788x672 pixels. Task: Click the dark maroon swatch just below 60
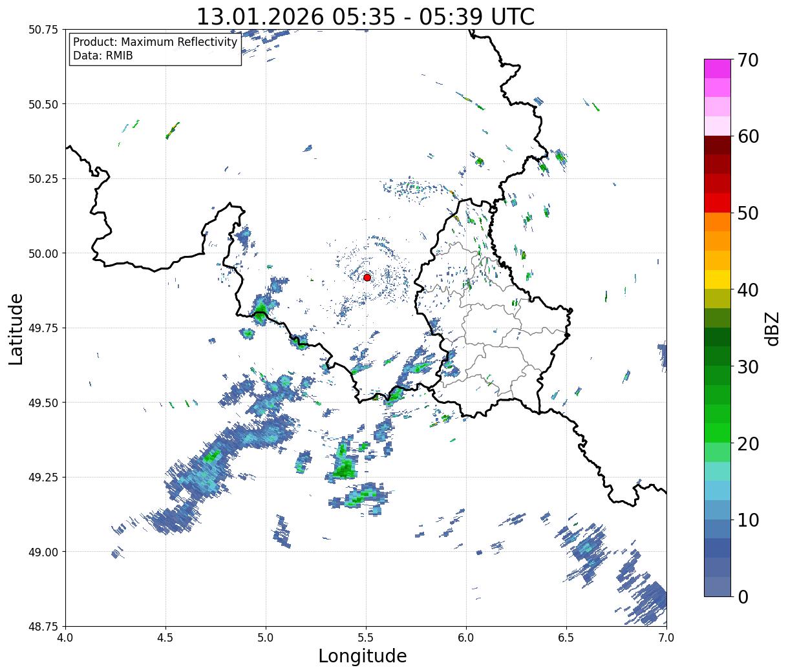[x=718, y=145]
